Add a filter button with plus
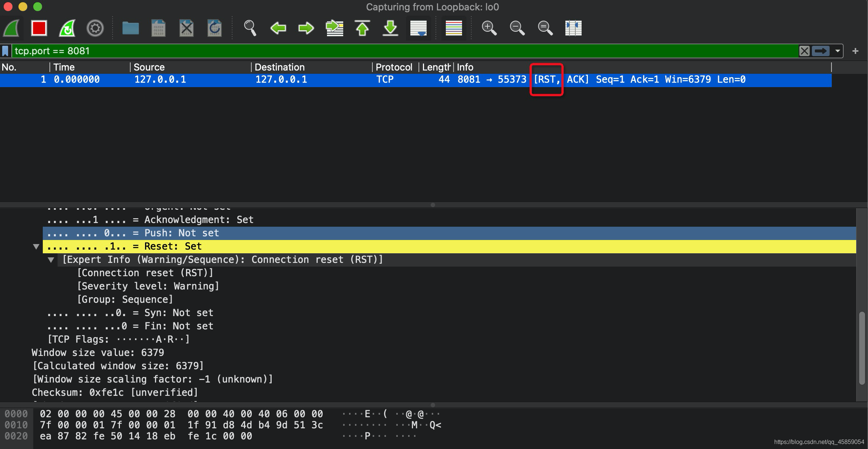 point(855,51)
